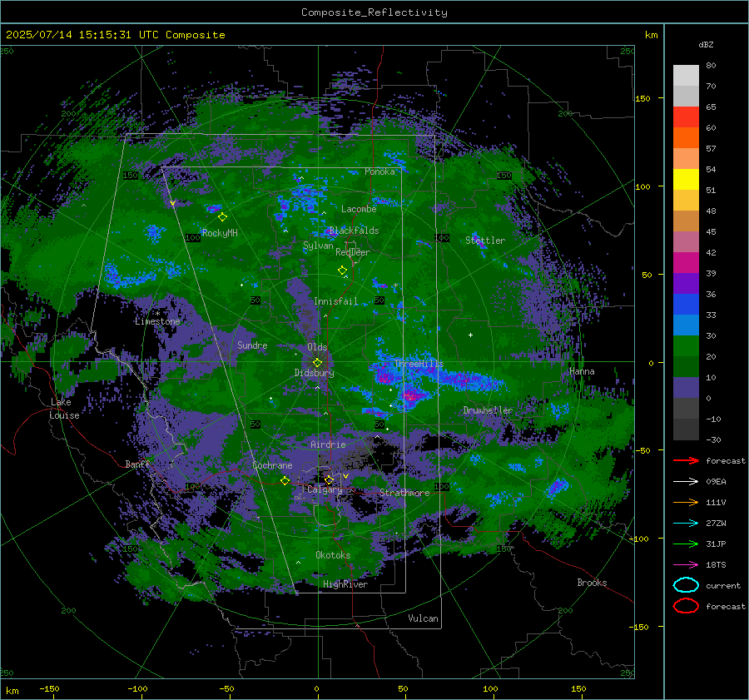Click the current label beside cyan ellipse
The width and height of the screenshot is (749, 700).
pyautogui.click(x=723, y=586)
